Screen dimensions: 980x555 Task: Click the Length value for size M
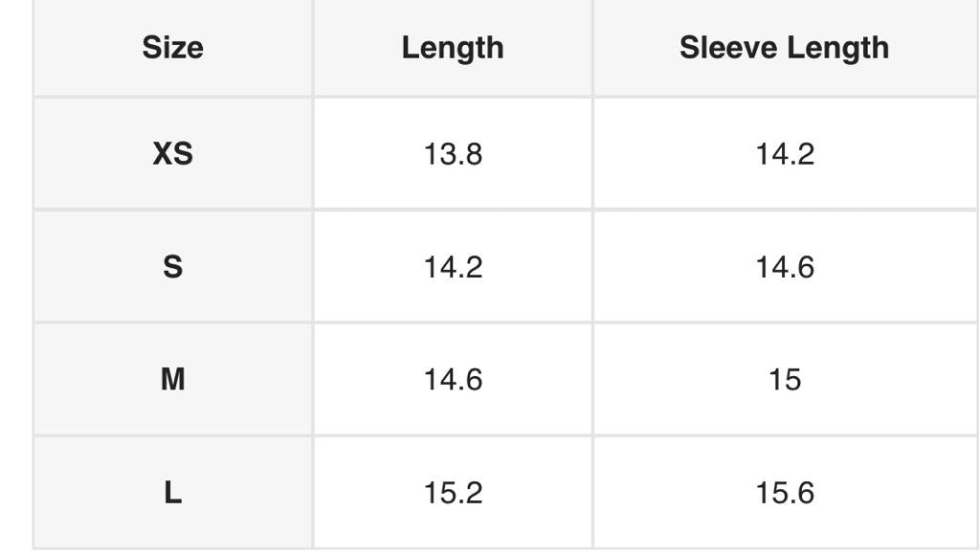[x=453, y=379]
